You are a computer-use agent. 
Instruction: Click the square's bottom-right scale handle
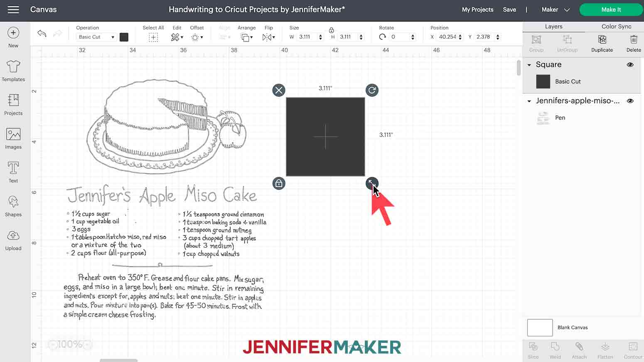(372, 183)
